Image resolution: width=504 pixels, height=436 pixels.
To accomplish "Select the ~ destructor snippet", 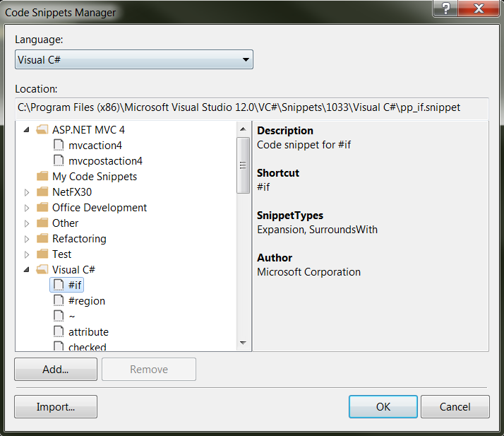I will click(72, 317).
